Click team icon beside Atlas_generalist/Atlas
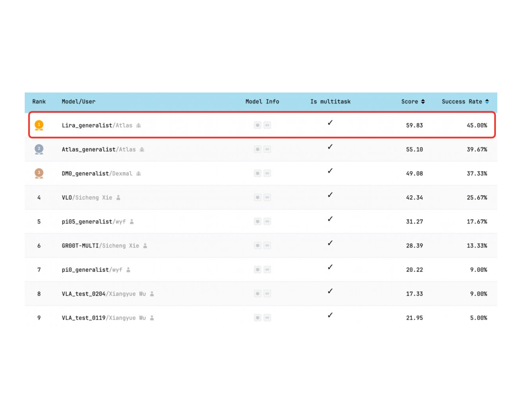 click(142, 150)
